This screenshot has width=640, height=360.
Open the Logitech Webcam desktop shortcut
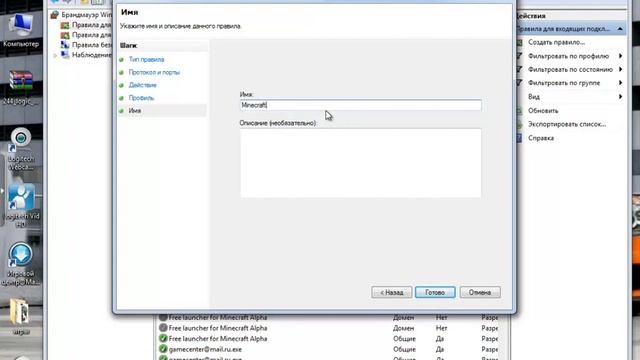tap(21, 149)
